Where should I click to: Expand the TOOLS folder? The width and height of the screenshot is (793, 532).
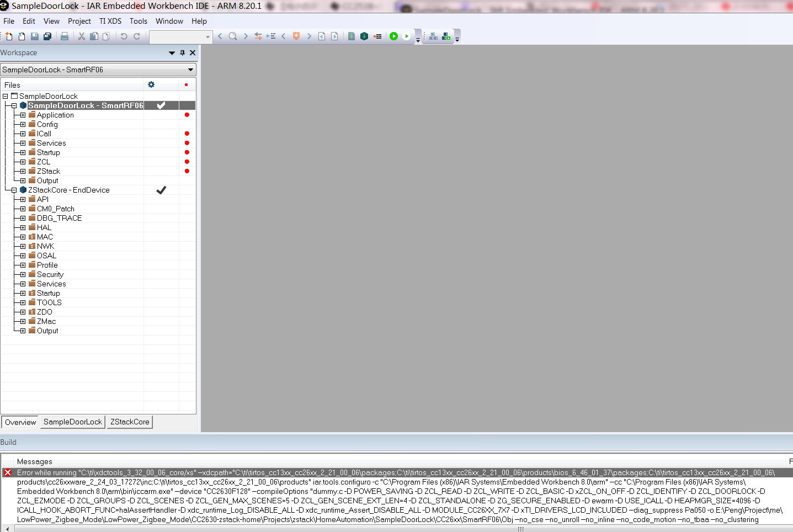[23, 302]
